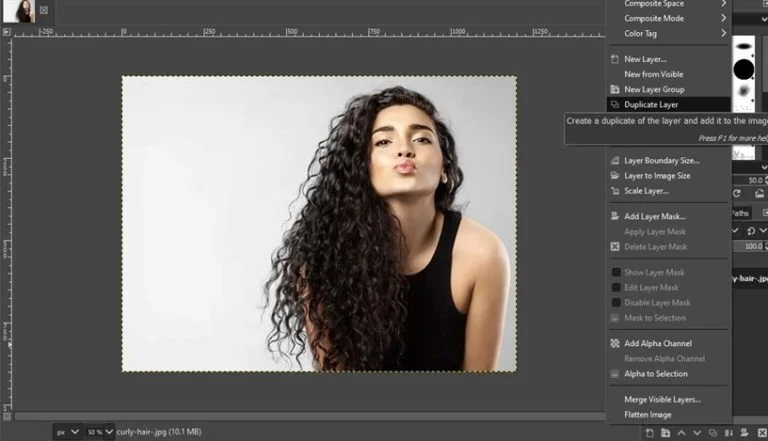Choose Scale Layer... entry
The width and height of the screenshot is (768, 441).
[646, 191]
